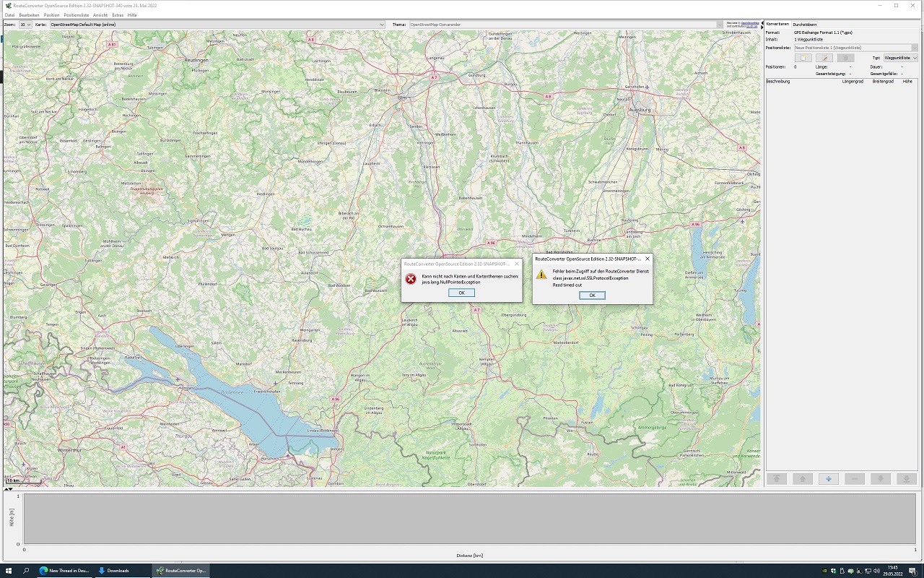Open Downloads from the Windows taskbar
924x578 pixels.
click(118, 571)
